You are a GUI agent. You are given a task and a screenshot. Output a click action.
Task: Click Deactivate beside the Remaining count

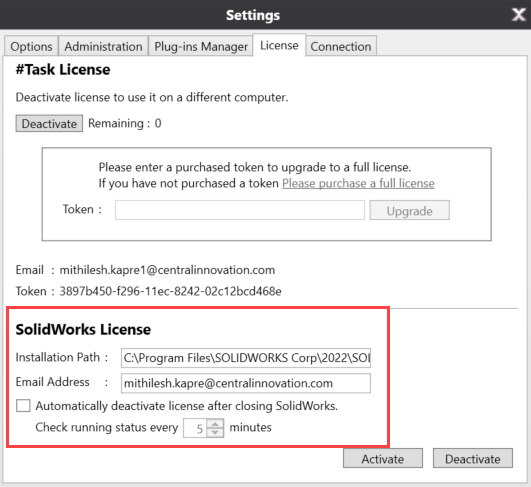49,124
